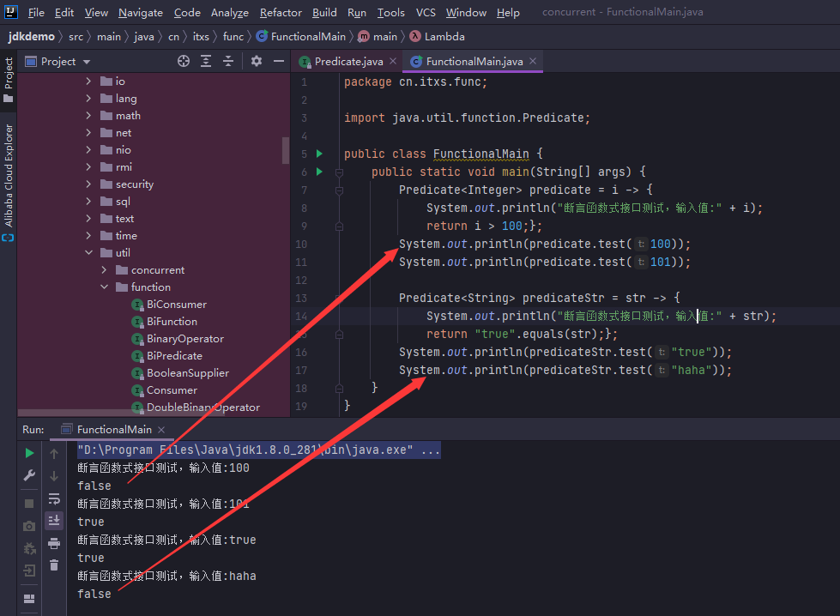Image resolution: width=840 pixels, height=616 pixels.
Task: Click Collapse All in Project panel
Action: pyautogui.click(x=228, y=61)
